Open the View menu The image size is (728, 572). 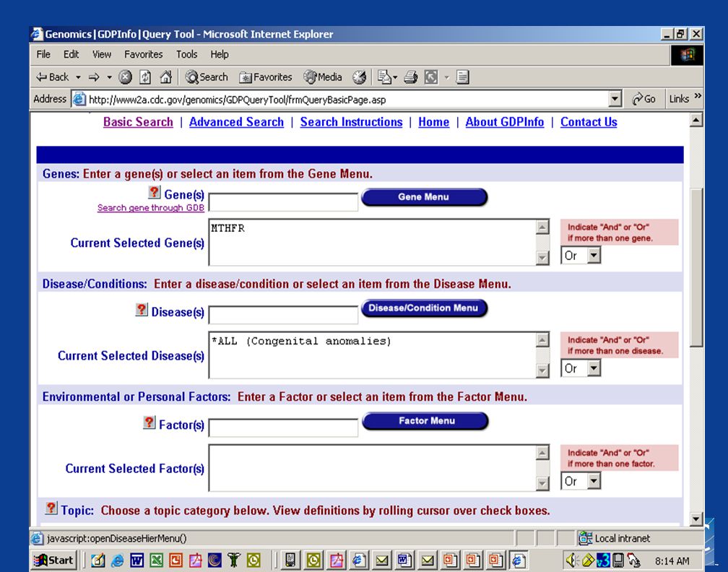point(102,54)
